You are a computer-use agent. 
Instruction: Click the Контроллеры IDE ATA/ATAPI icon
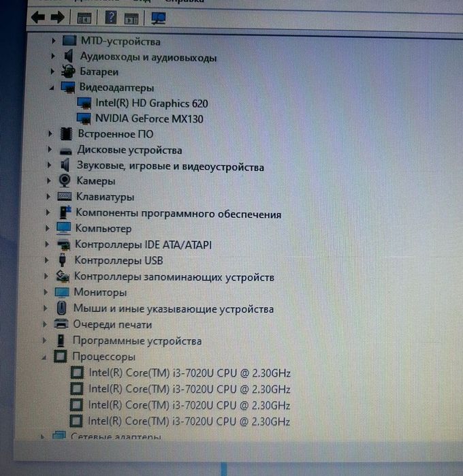tap(64, 244)
